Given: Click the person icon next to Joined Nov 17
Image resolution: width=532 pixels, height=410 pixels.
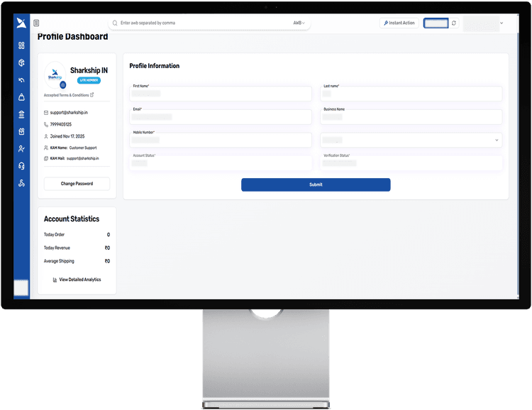Looking at the screenshot, I should coord(46,136).
